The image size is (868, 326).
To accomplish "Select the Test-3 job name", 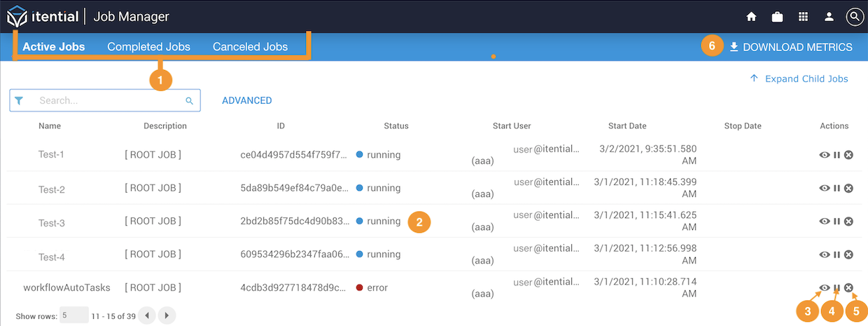I will 52,223.
